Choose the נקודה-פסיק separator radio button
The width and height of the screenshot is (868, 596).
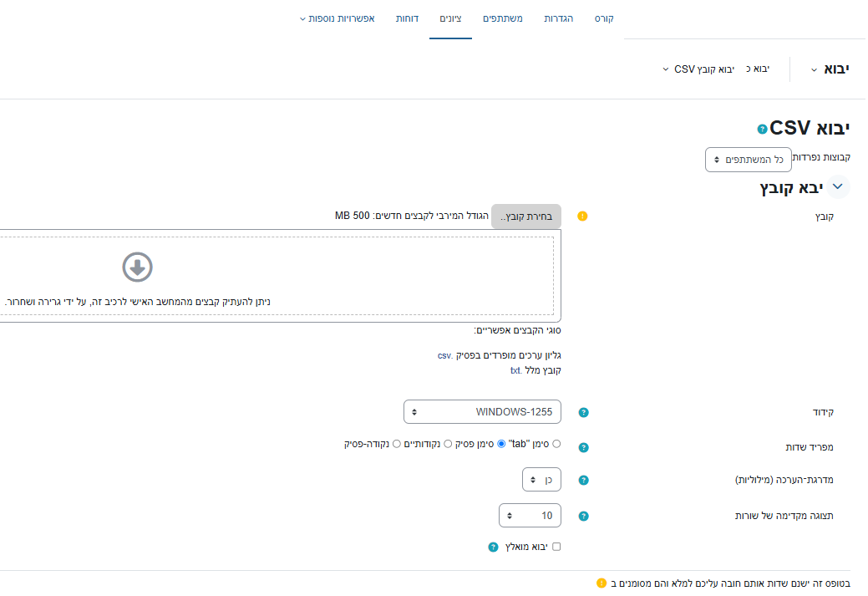coord(397,444)
